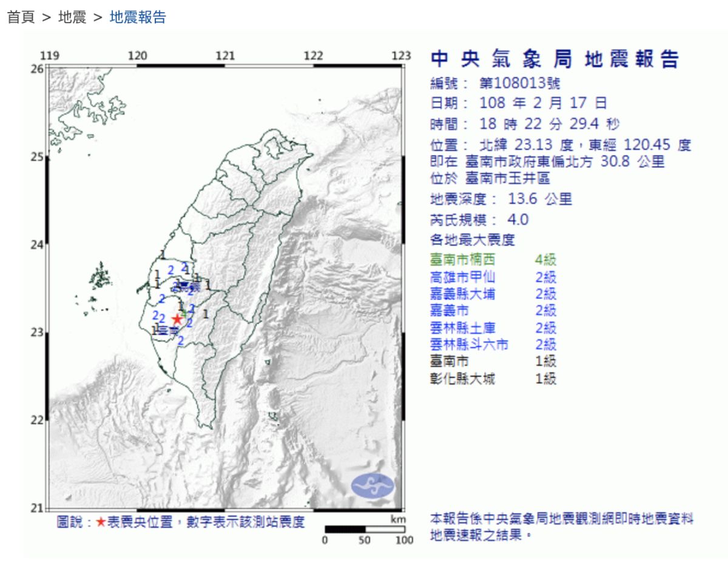Click the blue weather bureau logo on map

372,485
